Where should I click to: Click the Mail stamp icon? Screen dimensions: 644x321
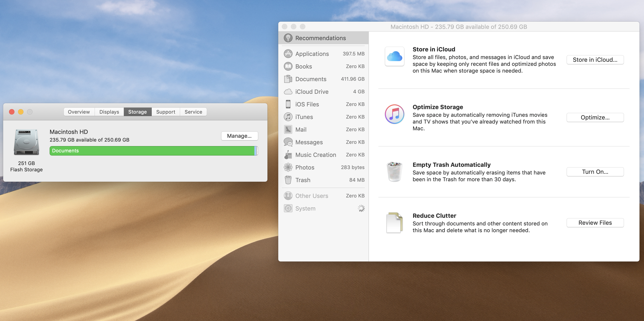tap(288, 129)
